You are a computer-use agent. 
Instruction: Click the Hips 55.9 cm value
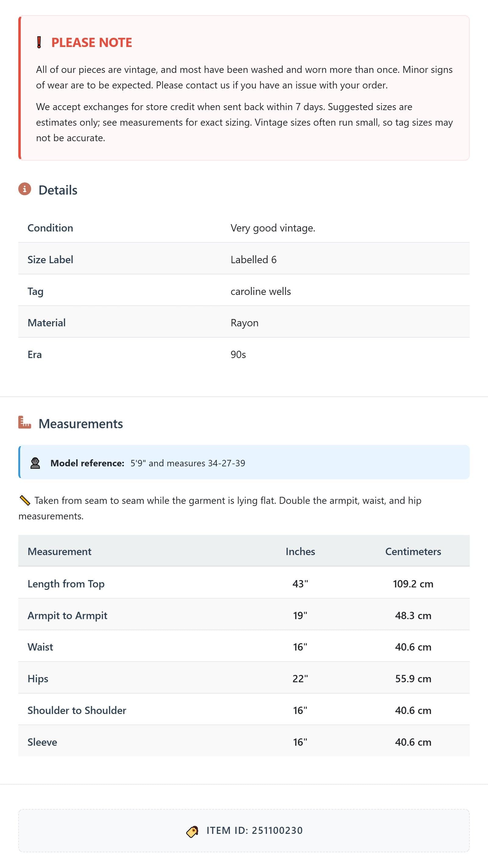click(x=413, y=679)
